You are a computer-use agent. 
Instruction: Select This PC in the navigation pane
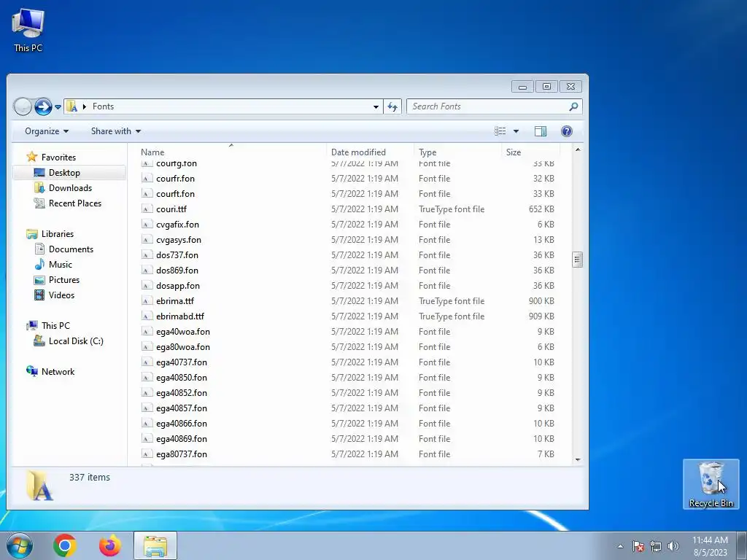tap(48, 326)
